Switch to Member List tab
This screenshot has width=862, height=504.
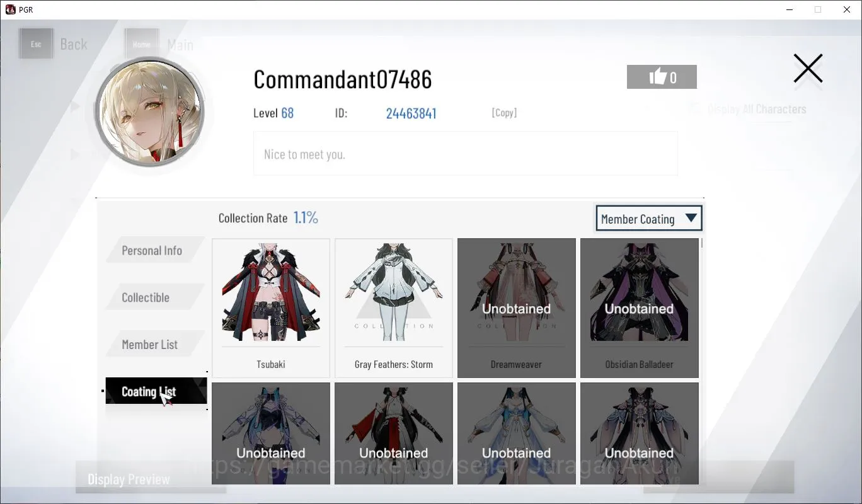click(154, 345)
